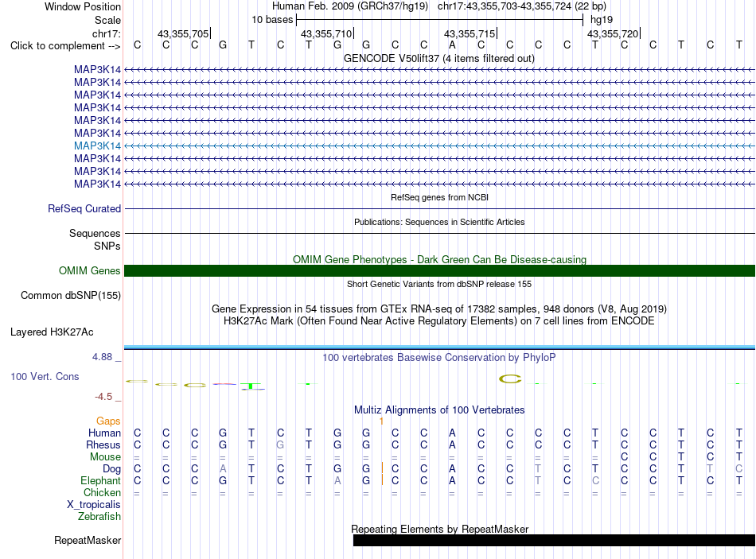This screenshot has width=756, height=559.
Task: Click the 'Human' species label
Action: point(104,433)
